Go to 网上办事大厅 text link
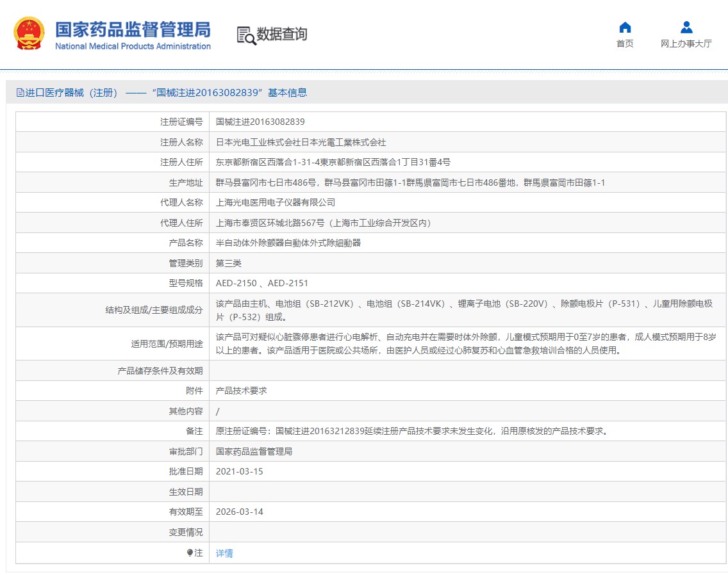Image resolution: width=728 pixels, height=575 pixels. 686,44
